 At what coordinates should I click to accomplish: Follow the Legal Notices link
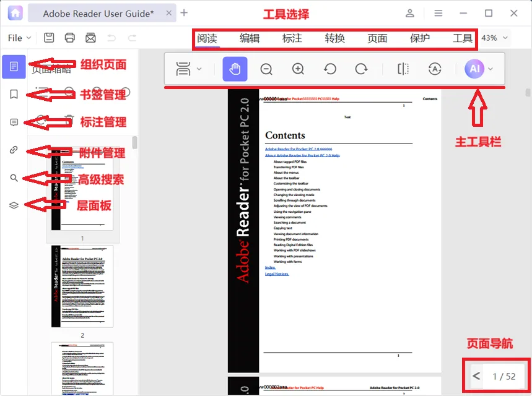[277, 274]
